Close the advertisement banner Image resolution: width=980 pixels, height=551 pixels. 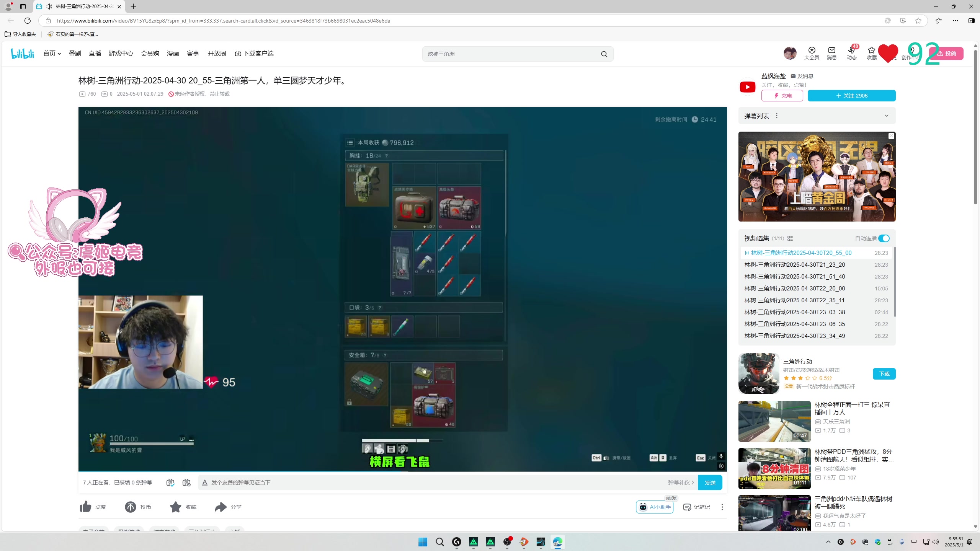pyautogui.click(x=891, y=136)
